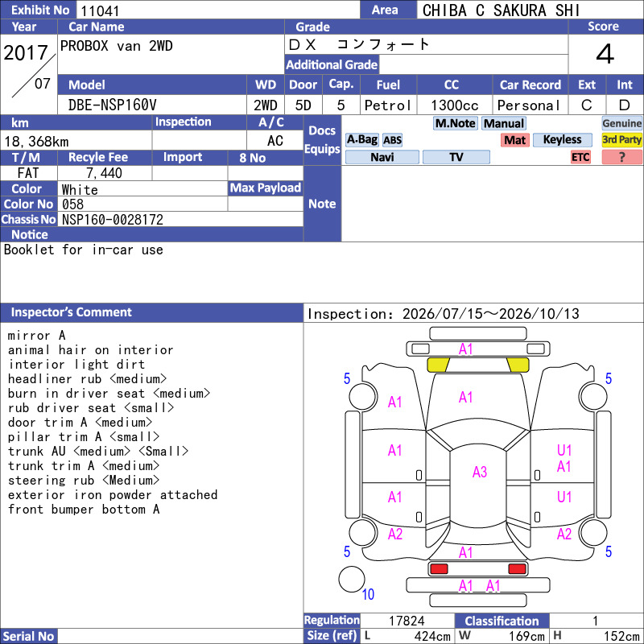The width and height of the screenshot is (644, 644).
Task: Click the Car Record header
Action: point(530,85)
